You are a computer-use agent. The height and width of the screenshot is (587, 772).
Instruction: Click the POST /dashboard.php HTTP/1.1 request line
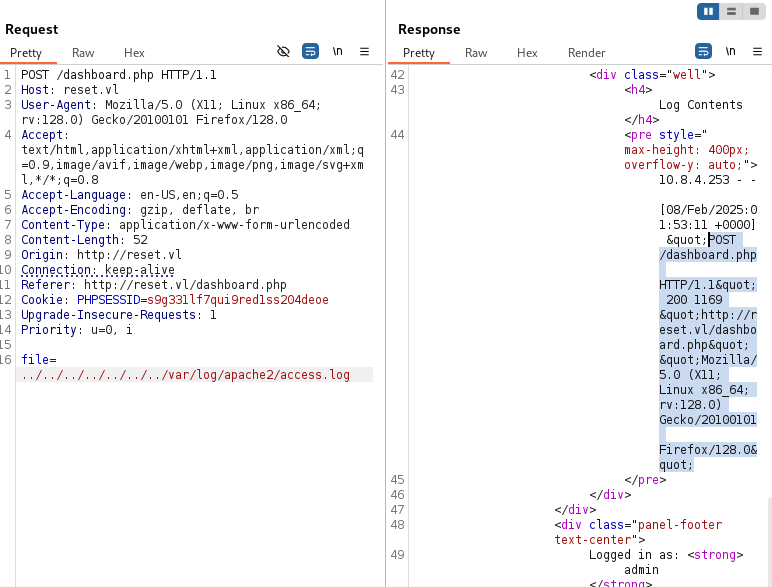pos(119,75)
